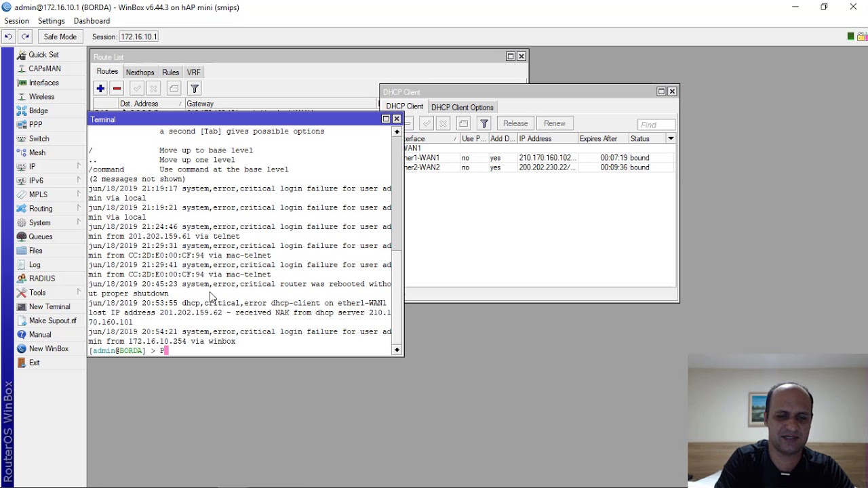
Task: Click Exit in sidebar
Action: (34, 363)
